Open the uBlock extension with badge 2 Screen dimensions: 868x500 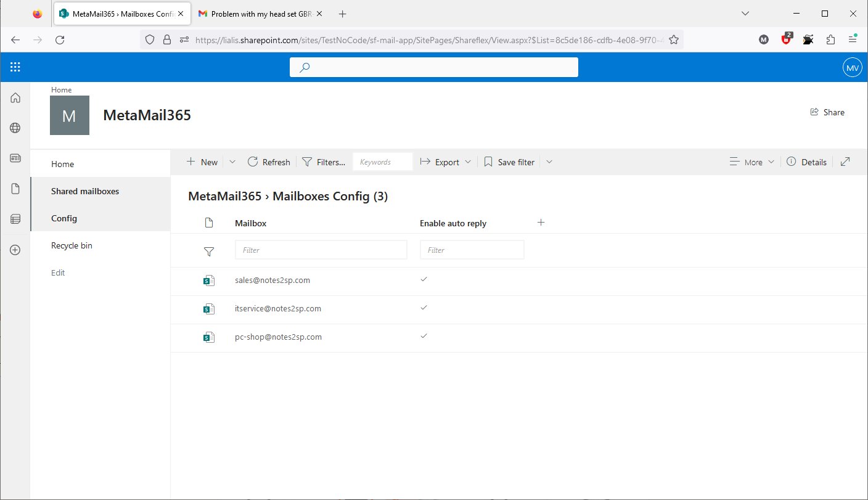coord(787,39)
